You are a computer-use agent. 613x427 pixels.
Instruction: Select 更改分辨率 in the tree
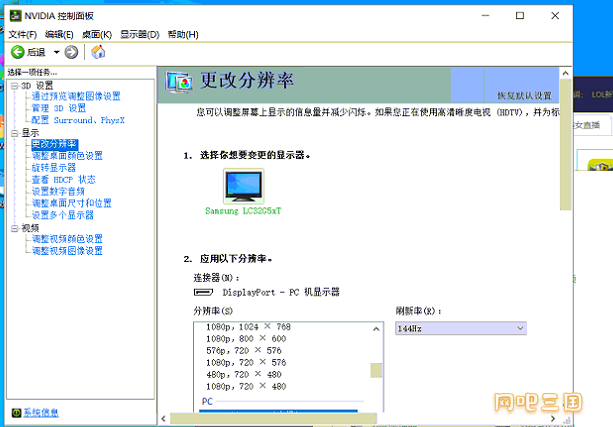(x=54, y=144)
